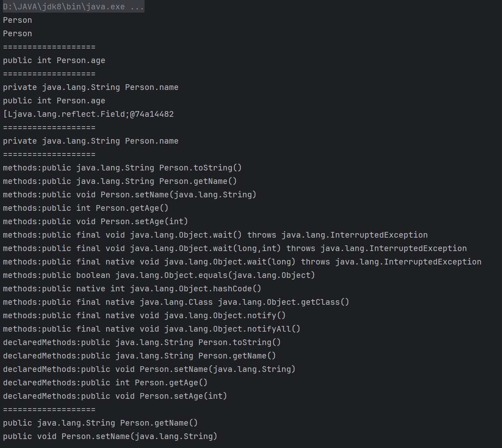The width and height of the screenshot is (502, 448).
Task: Click the final 'public void Person.setName(java.lang.String)' line
Action: (x=110, y=437)
